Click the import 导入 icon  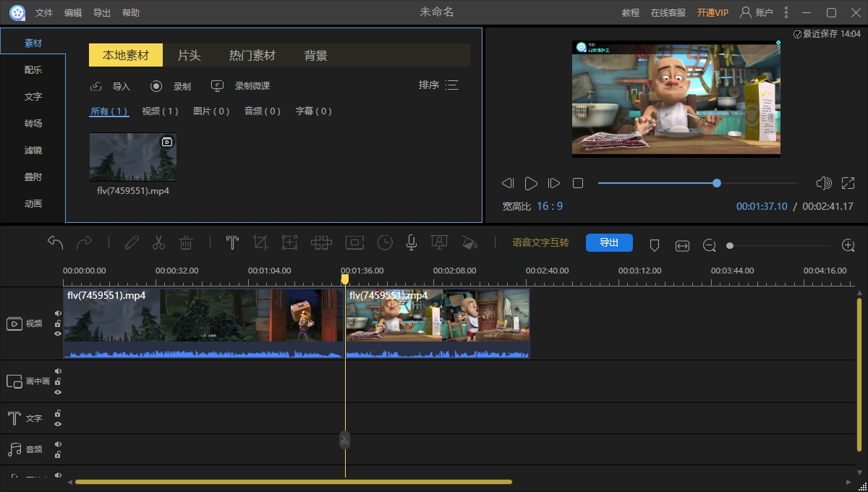coord(95,86)
